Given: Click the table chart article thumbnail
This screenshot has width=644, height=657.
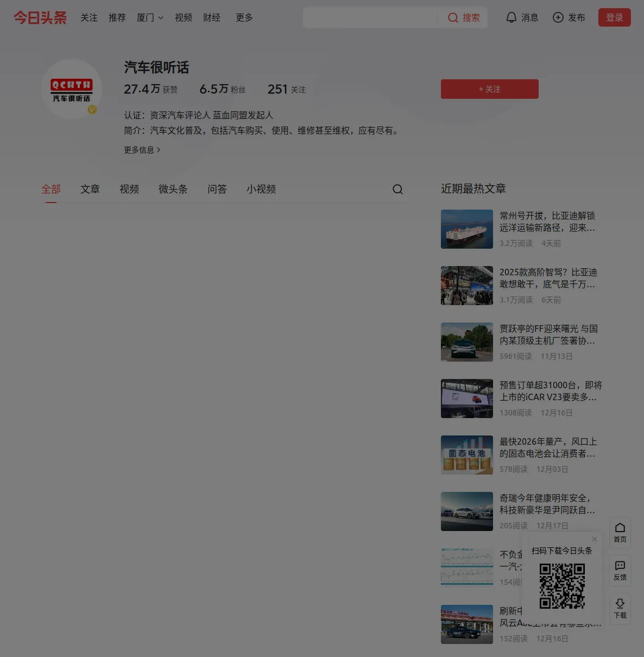Looking at the screenshot, I should pos(467,568).
